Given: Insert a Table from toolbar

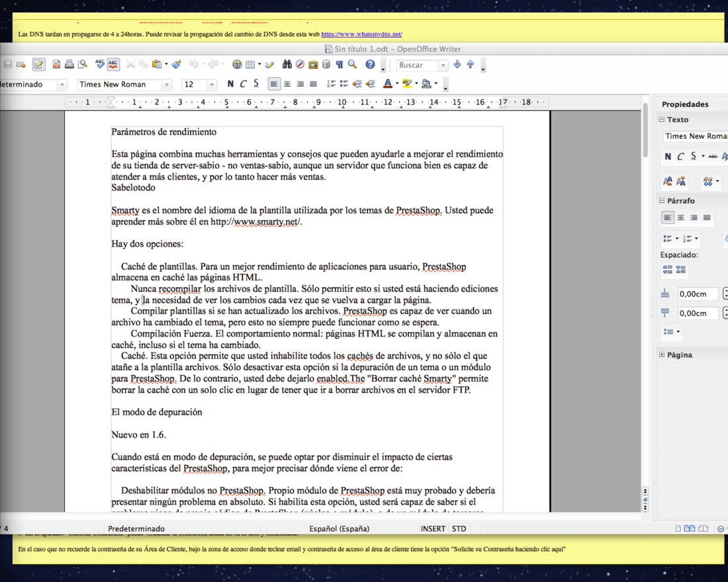Looking at the screenshot, I should pos(250,65).
